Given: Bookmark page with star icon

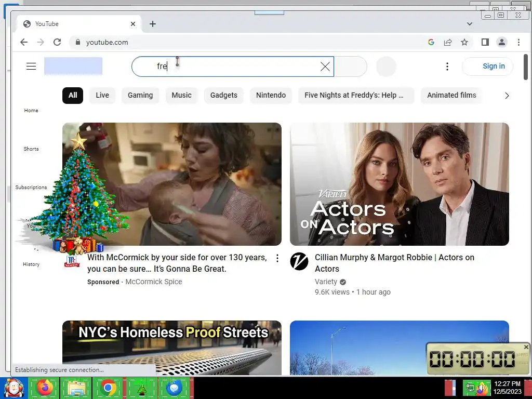Looking at the screenshot, I should pyautogui.click(x=464, y=42).
